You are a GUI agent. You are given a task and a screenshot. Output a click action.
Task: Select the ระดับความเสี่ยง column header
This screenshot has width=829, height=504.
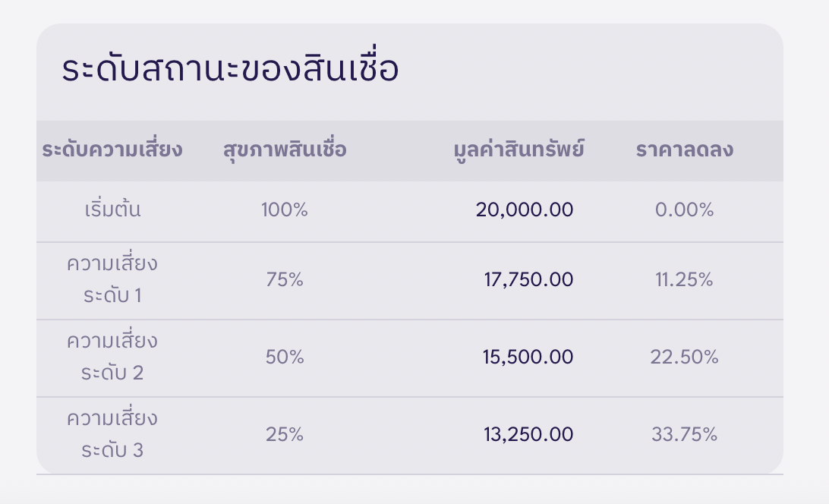pos(112,150)
